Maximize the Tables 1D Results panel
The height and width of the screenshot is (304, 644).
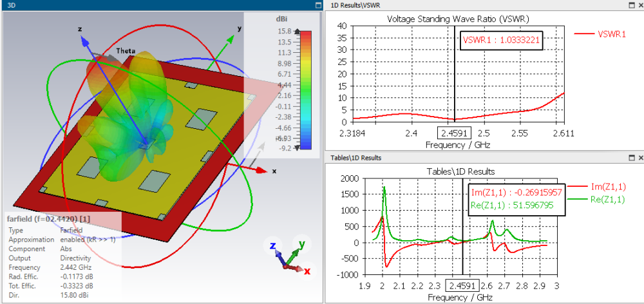630,158
